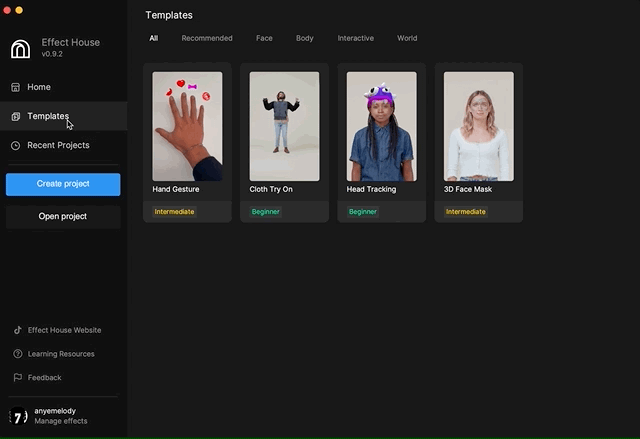Screen dimensions: 640x439
Task: Open the Feedback link
Action: pyautogui.click(x=44, y=378)
